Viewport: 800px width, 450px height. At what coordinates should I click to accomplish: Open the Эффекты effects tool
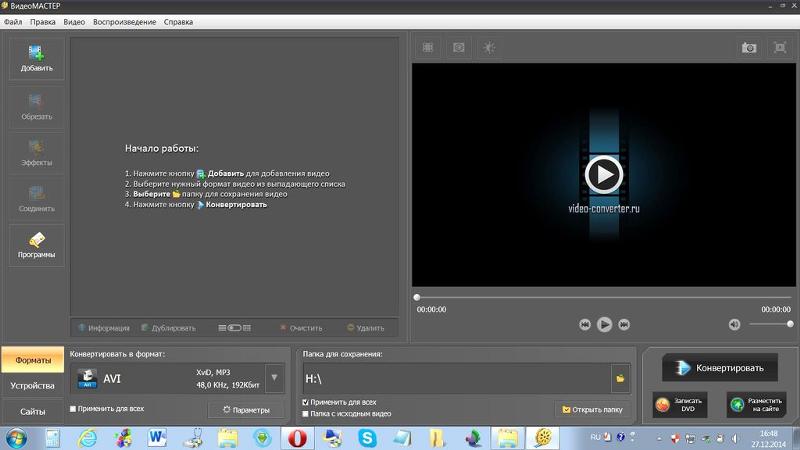click(x=36, y=153)
